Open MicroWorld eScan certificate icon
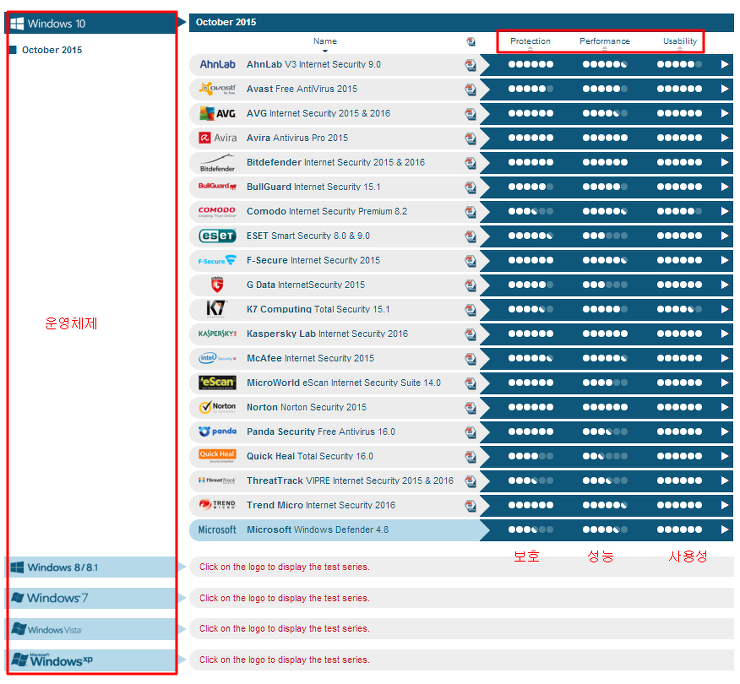Image resolution: width=740 pixels, height=684 pixels. (470, 383)
